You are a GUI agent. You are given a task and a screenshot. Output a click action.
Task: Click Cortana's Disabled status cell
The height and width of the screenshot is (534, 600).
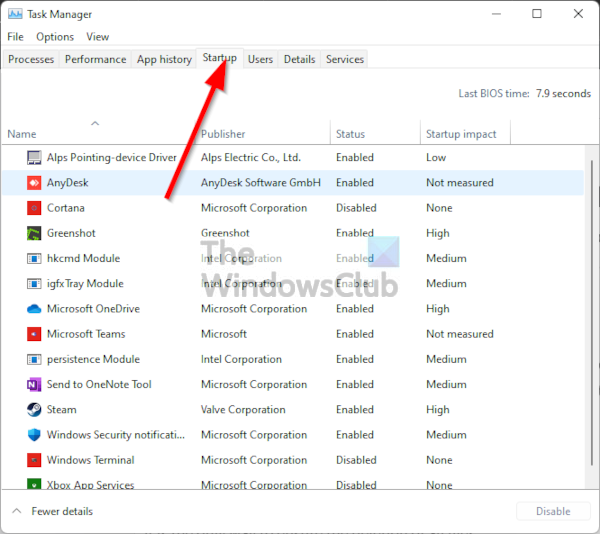[x=356, y=208]
